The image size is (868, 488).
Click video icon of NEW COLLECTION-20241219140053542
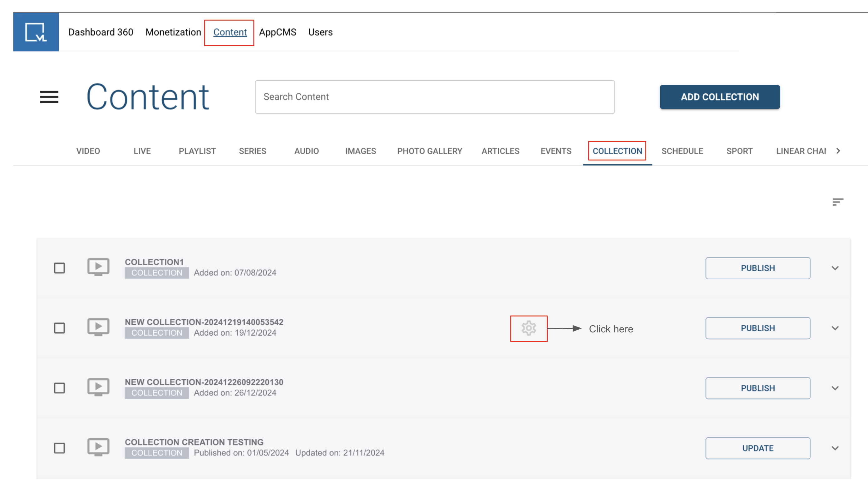click(x=98, y=327)
